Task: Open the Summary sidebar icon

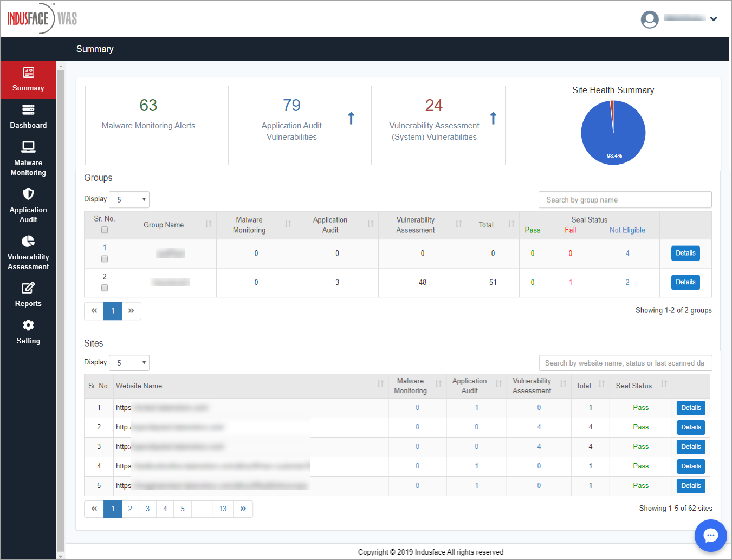Action: click(28, 73)
